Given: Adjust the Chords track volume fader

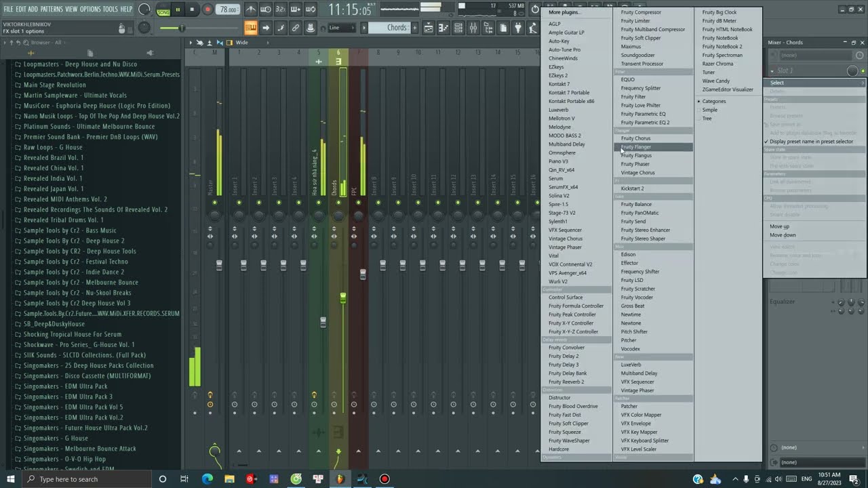Looking at the screenshot, I should [x=343, y=298].
